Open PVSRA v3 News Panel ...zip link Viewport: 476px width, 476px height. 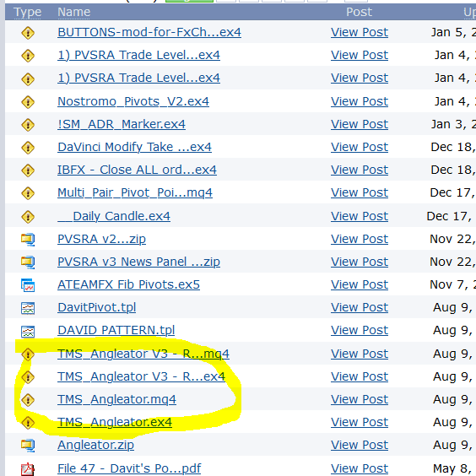pos(138,262)
